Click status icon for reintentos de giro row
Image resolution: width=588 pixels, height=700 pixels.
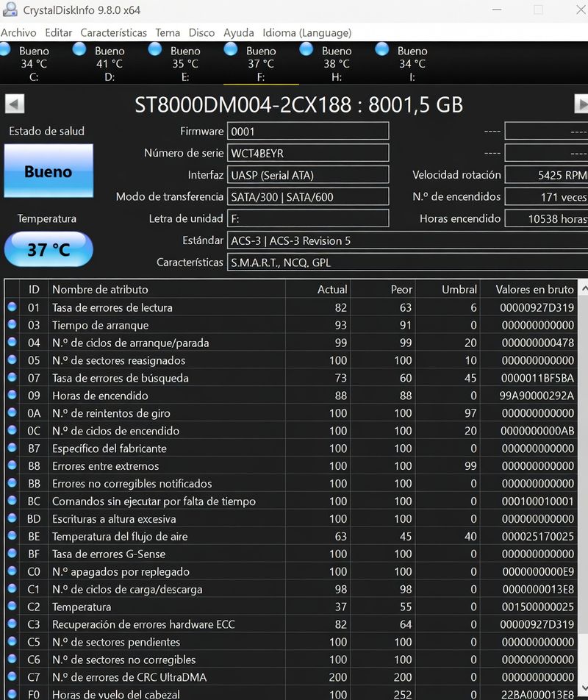point(12,413)
